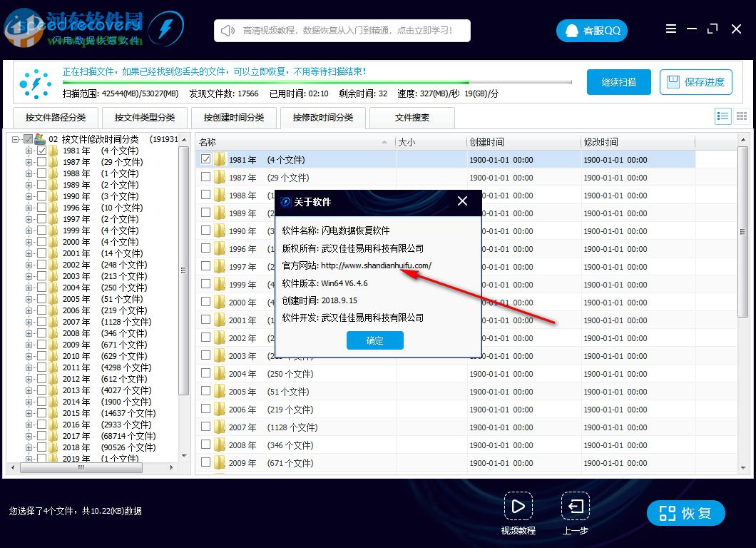Screen dimensions: 756x548
Task: Open the 文件搜索 tab
Action: tap(412, 118)
